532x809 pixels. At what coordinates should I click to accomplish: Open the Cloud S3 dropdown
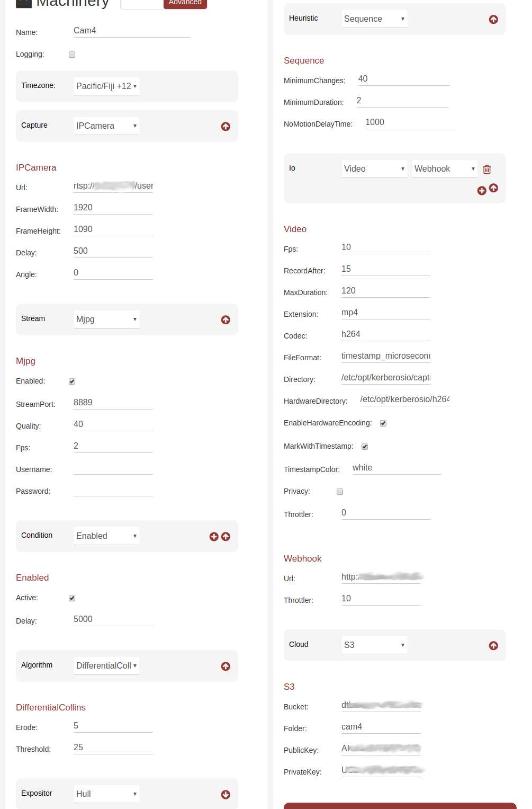coord(374,645)
